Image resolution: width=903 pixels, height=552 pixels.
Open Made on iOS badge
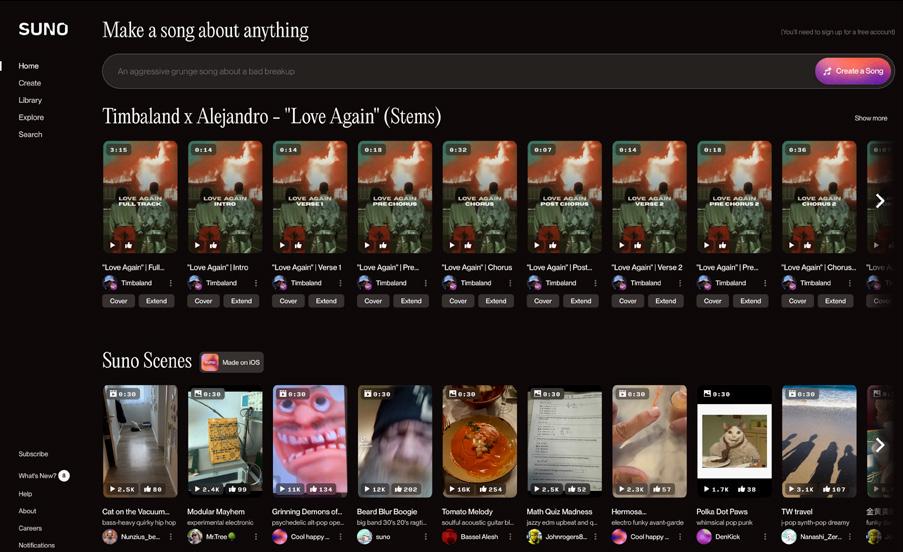232,362
